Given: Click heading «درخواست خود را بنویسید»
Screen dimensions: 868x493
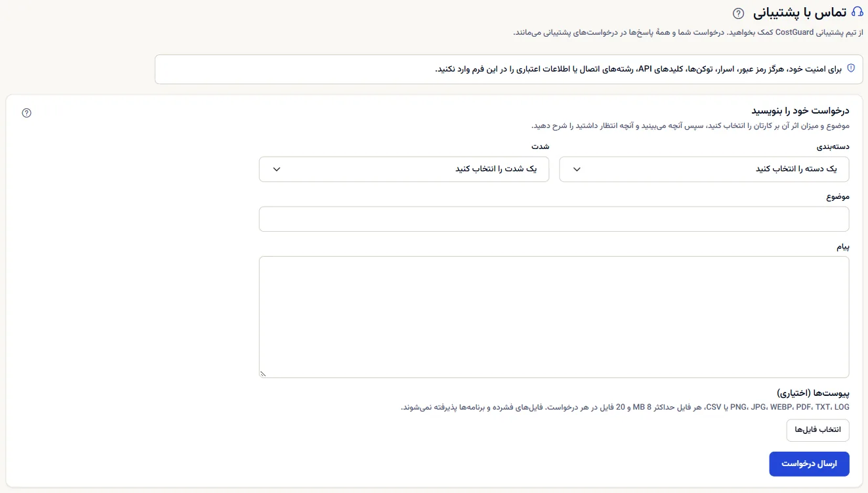Looking at the screenshot, I should 800,111.
